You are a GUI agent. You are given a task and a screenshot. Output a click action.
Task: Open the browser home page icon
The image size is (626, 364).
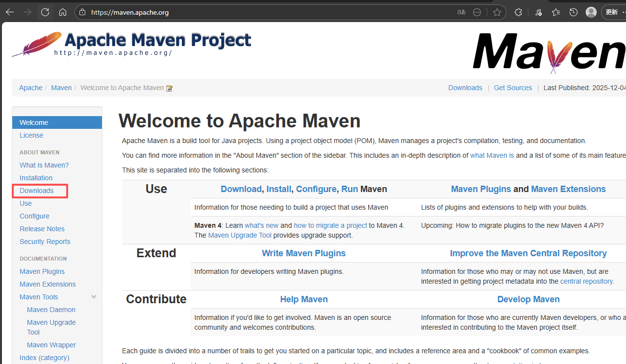click(x=63, y=12)
